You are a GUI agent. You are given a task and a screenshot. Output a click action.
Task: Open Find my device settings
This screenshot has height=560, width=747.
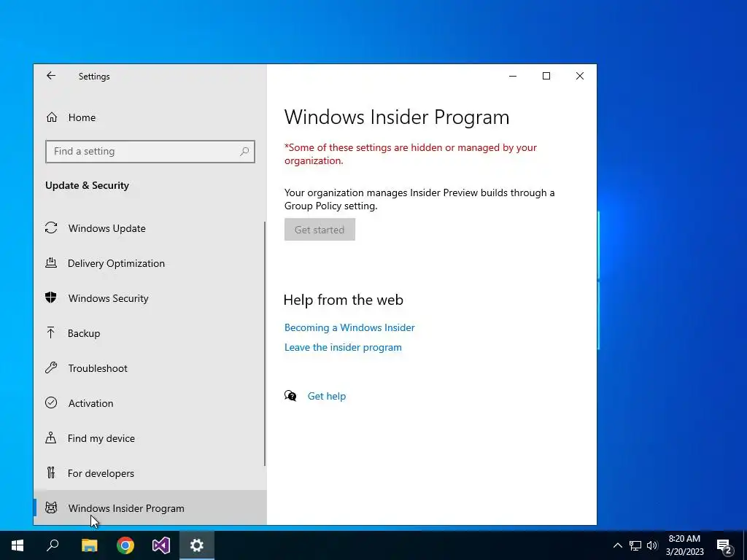[150, 438]
